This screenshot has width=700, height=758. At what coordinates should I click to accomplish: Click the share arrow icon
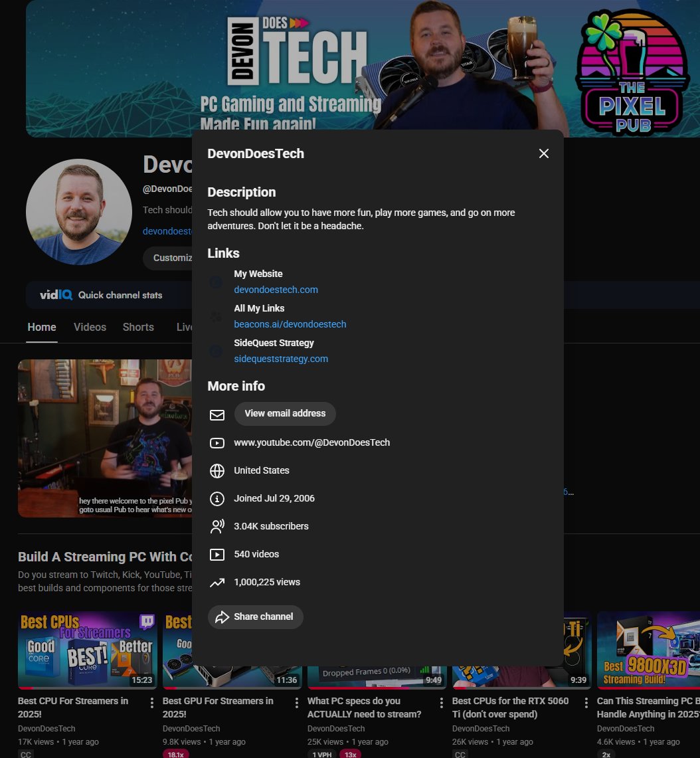coord(222,617)
